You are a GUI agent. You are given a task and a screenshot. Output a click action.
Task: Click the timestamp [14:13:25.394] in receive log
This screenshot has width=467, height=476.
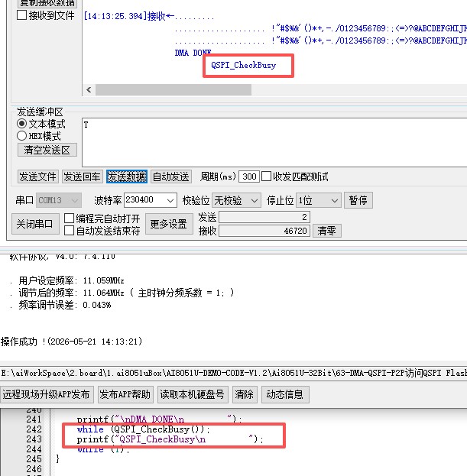point(115,16)
